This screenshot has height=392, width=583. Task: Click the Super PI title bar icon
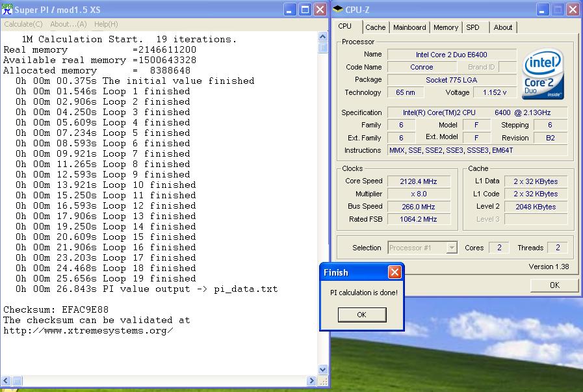7,9
